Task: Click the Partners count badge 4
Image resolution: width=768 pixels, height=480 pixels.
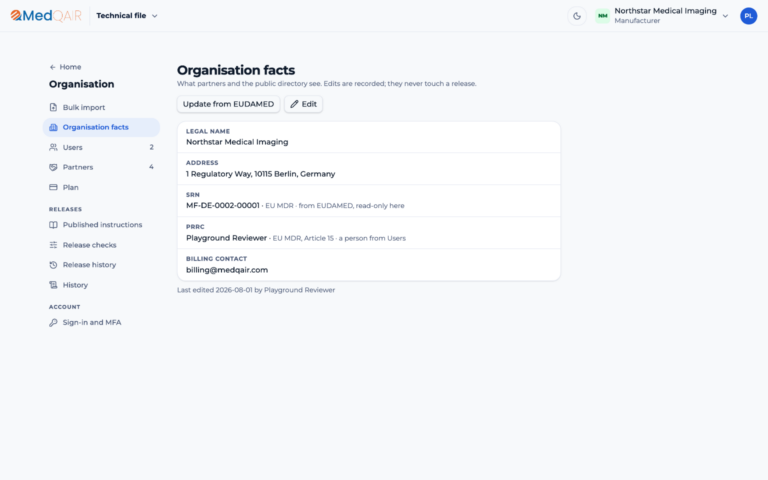Action: 151,167
